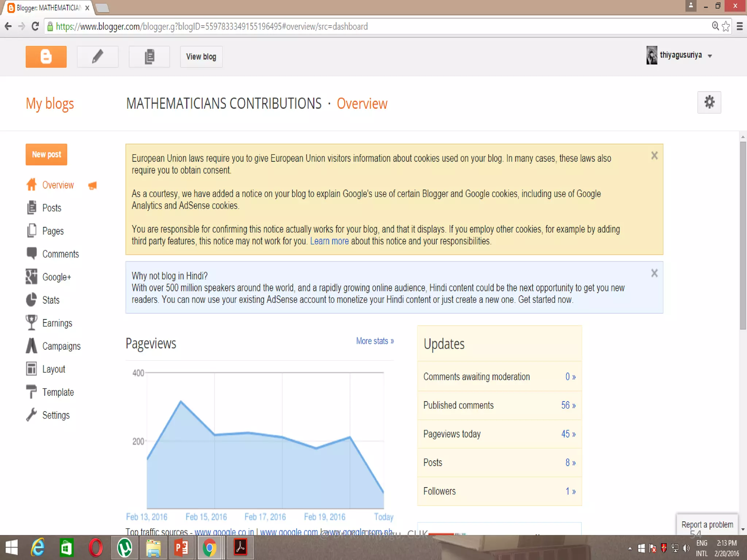Click the Stats pie chart icon
This screenshot has height=560, width=747.
[31, 300]
